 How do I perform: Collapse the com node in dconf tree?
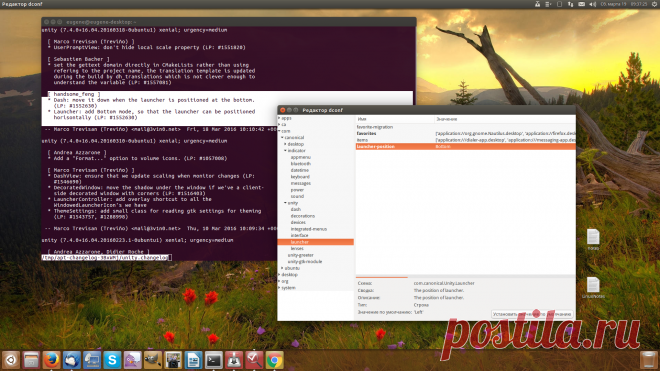point(279,131)
